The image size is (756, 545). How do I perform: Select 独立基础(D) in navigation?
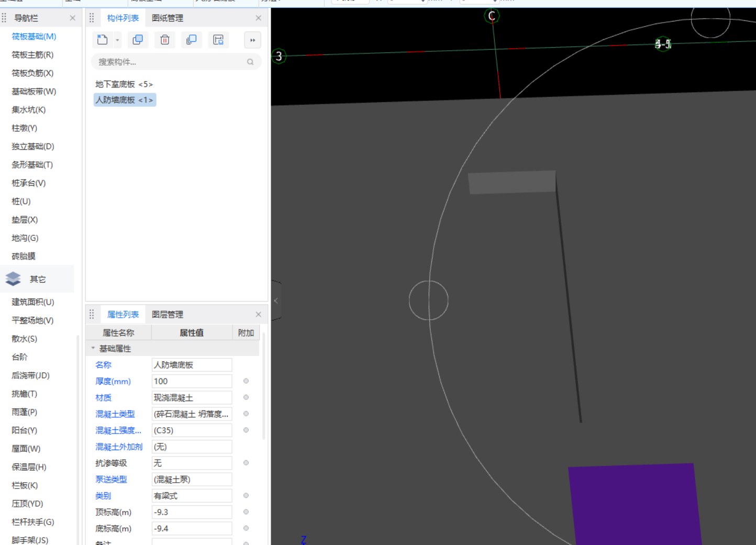(x=33, y=146)
